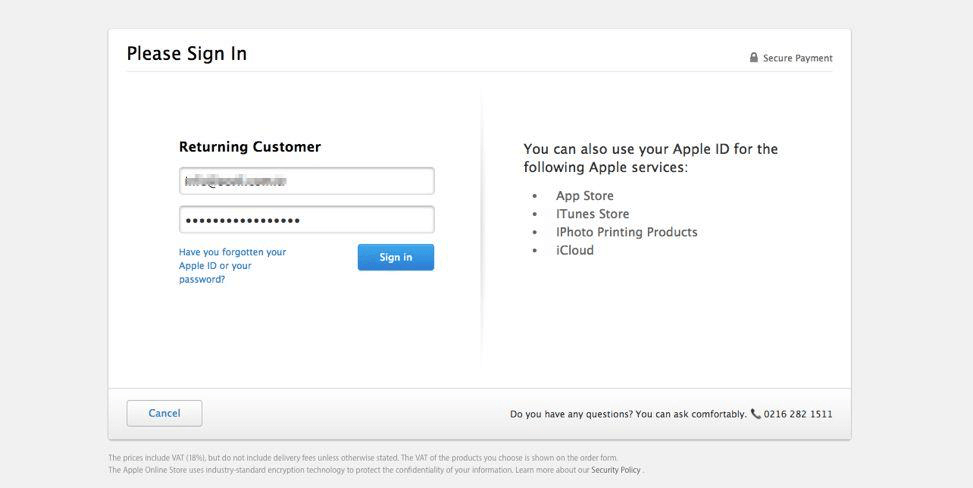Open the forgotten Apple ID or password link
The height and width of the screenshot is (488, 973).
coord(232,266)
